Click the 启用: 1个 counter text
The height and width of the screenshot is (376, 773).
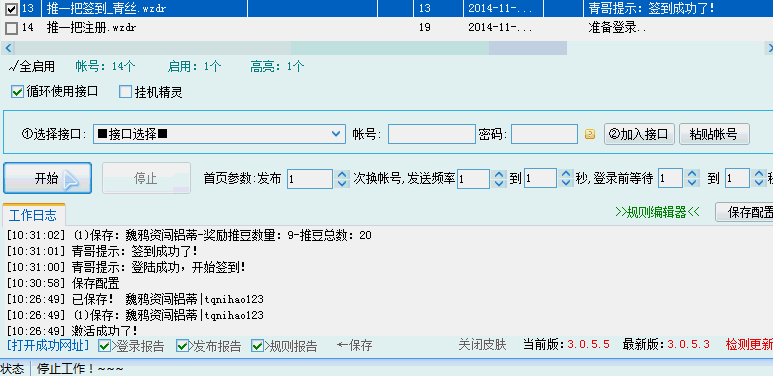tap(195, 67)
